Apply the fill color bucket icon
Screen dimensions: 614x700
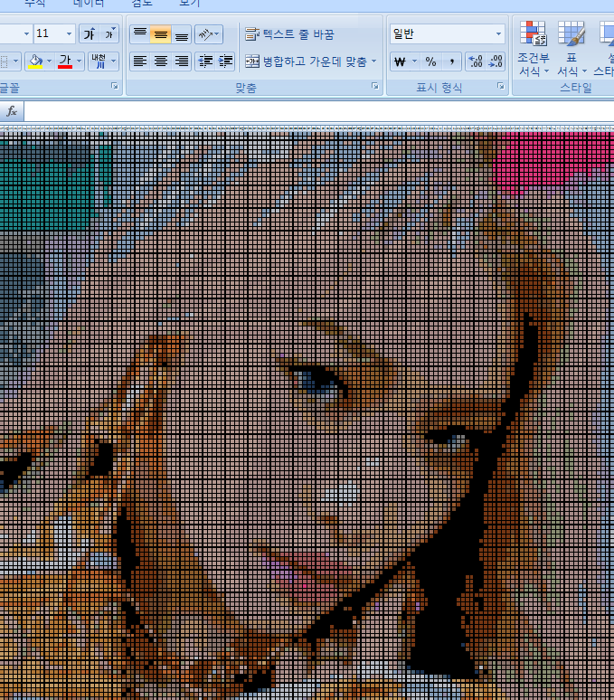[x=34, y=61]
